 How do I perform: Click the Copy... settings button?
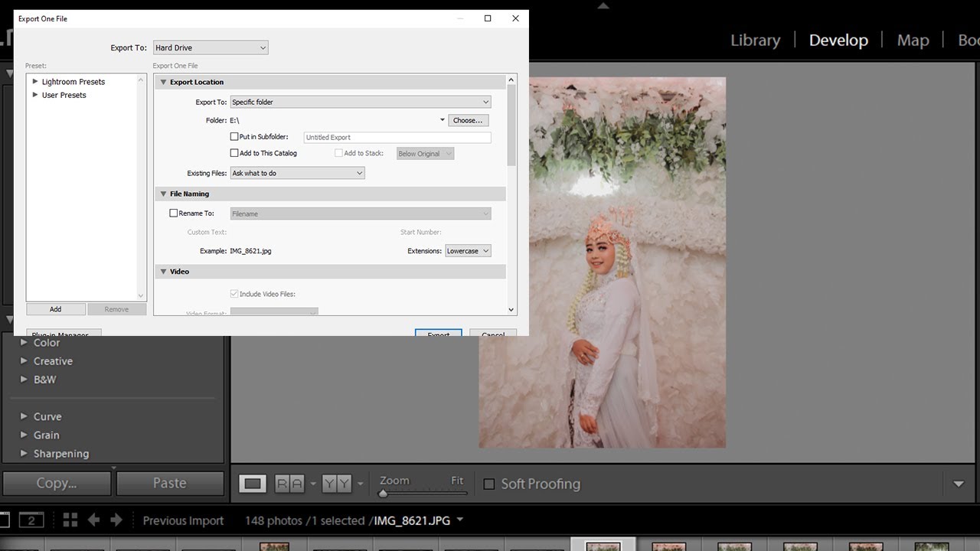[57, 483]
